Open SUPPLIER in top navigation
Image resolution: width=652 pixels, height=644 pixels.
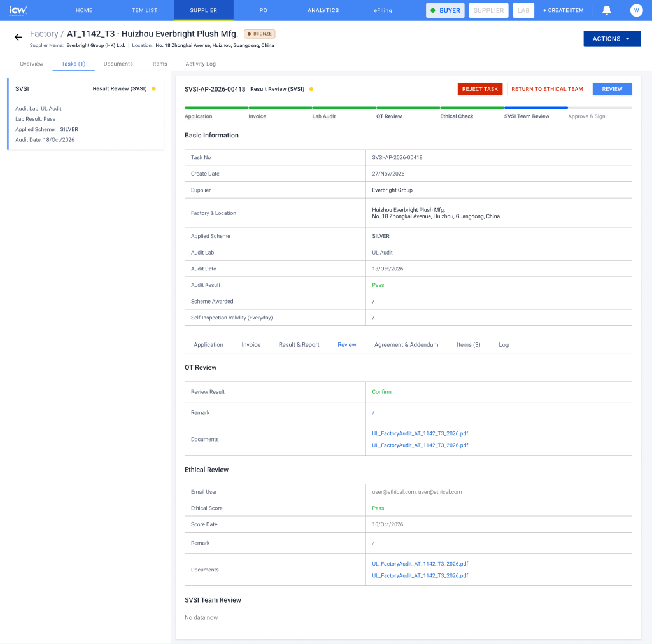203,10
